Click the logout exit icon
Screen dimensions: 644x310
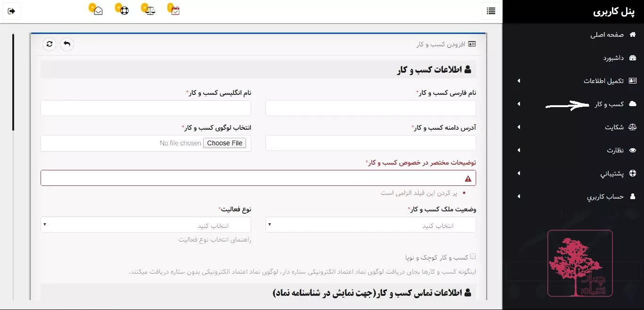point(12,11)
